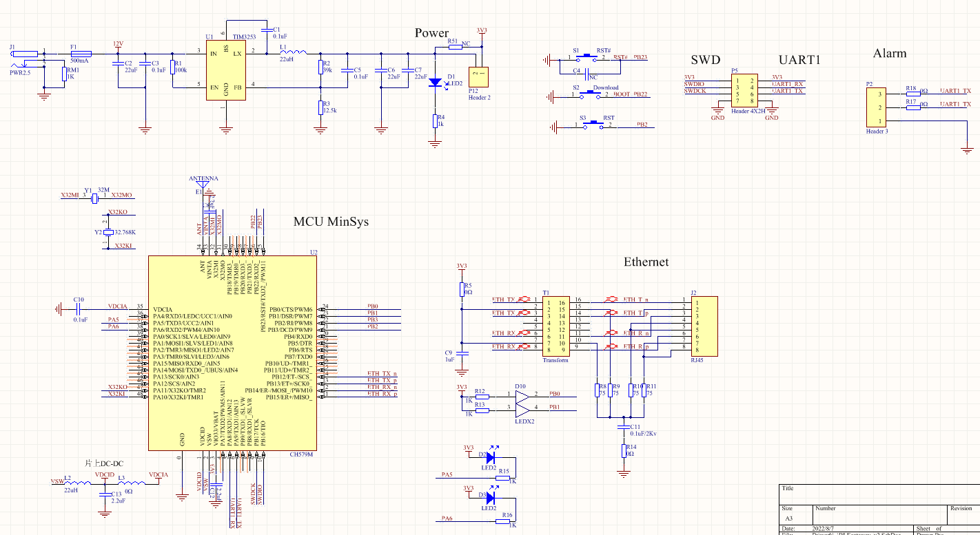Image resolution: width=980 pixels, height=535 pixels.
Task: Click the VDCID net label above C13
Action: click(x=105, y=475)
